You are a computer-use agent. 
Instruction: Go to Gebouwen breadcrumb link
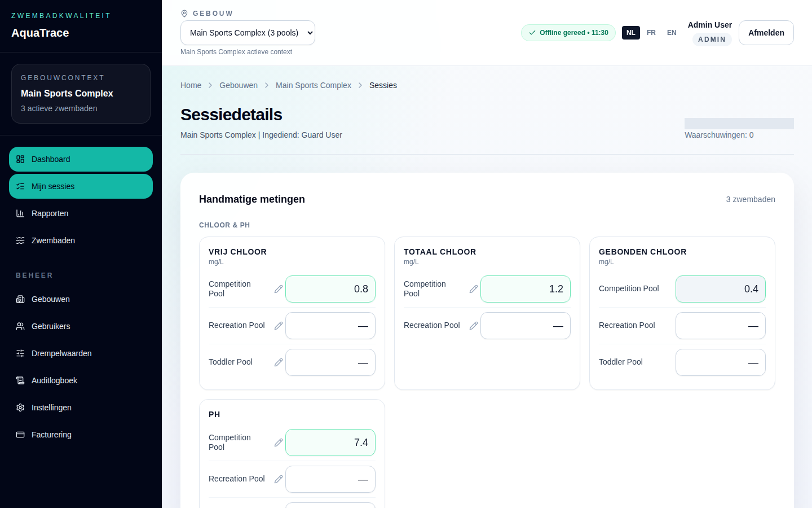[x=239, y=85]
